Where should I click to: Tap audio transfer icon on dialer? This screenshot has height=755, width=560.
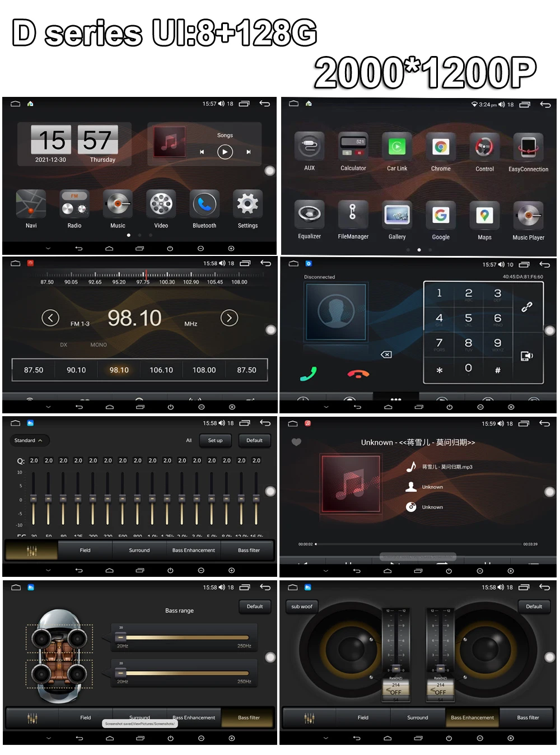click(x=526, y=356)
